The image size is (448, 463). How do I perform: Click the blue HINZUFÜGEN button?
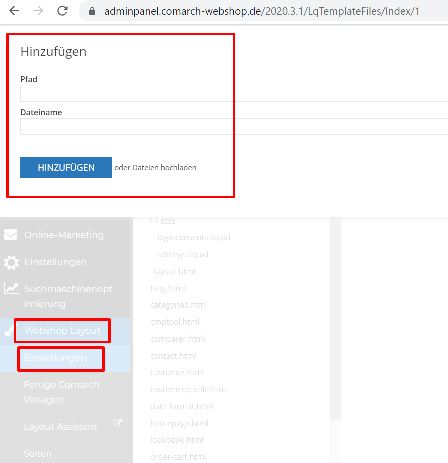pos(66,167)
